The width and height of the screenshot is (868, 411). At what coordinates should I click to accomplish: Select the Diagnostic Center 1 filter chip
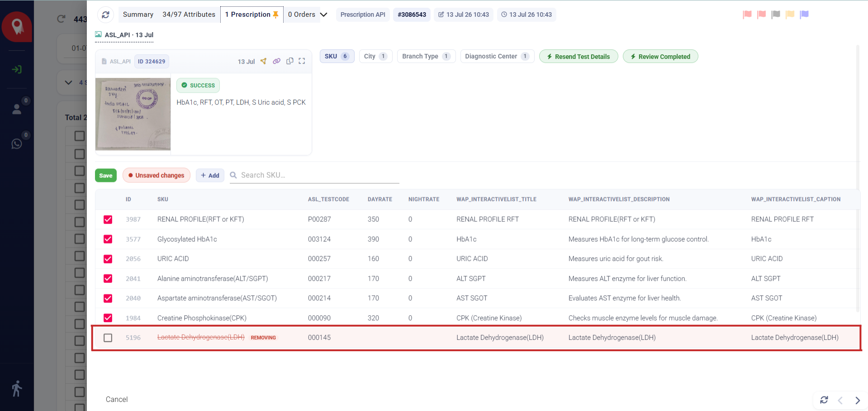[x=498, y=56]
